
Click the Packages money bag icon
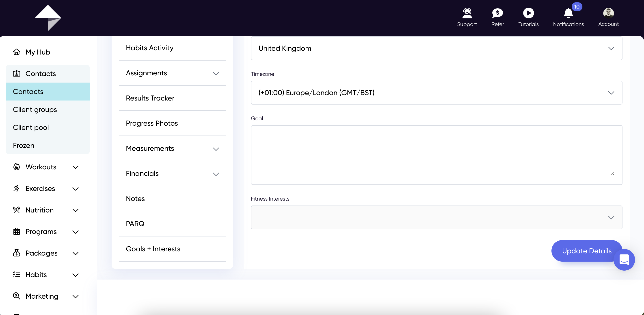click(x=17, y=253)
